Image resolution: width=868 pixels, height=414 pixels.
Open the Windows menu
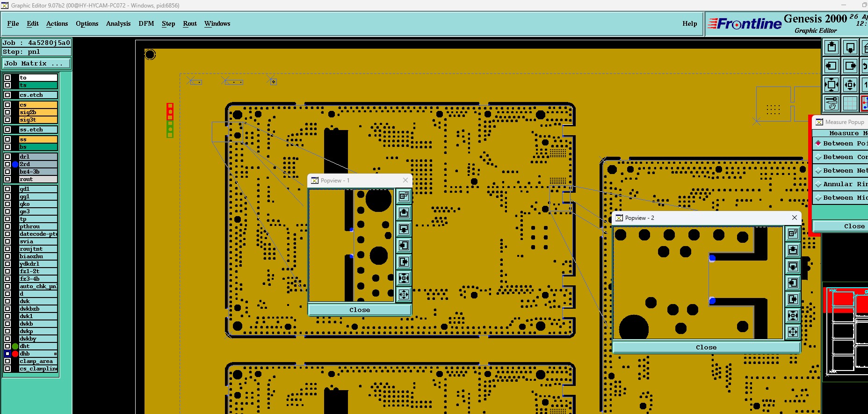point(217,23)
